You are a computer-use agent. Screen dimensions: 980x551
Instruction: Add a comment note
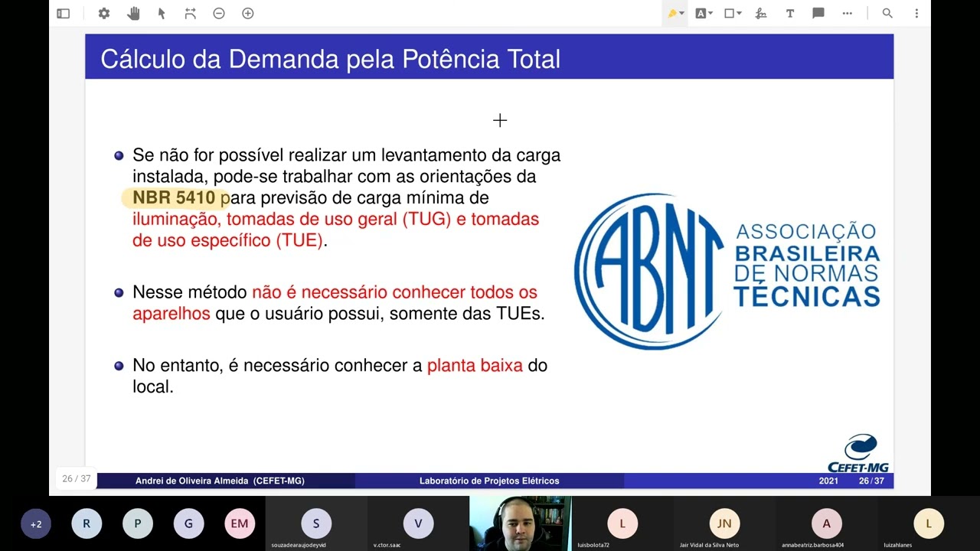pyautogui.click(x=818, y=13)
